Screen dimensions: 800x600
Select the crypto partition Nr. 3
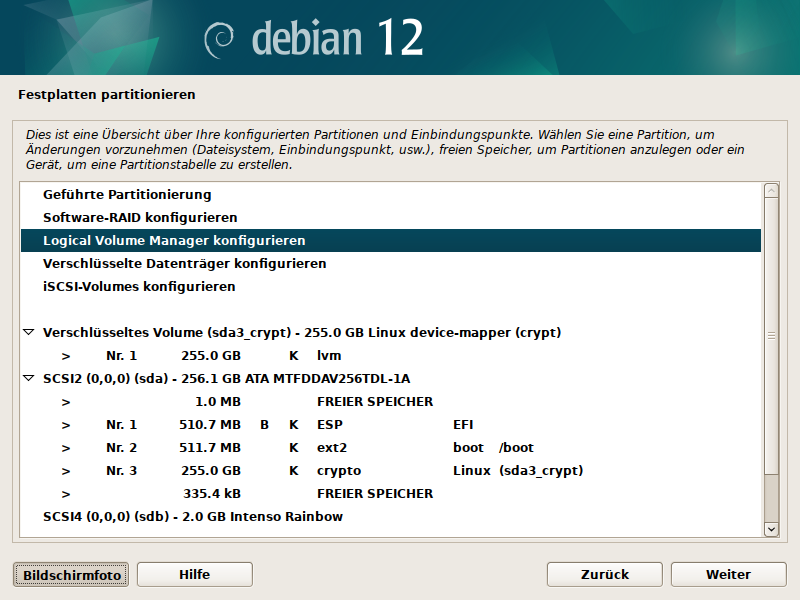[x=300, y=471]
